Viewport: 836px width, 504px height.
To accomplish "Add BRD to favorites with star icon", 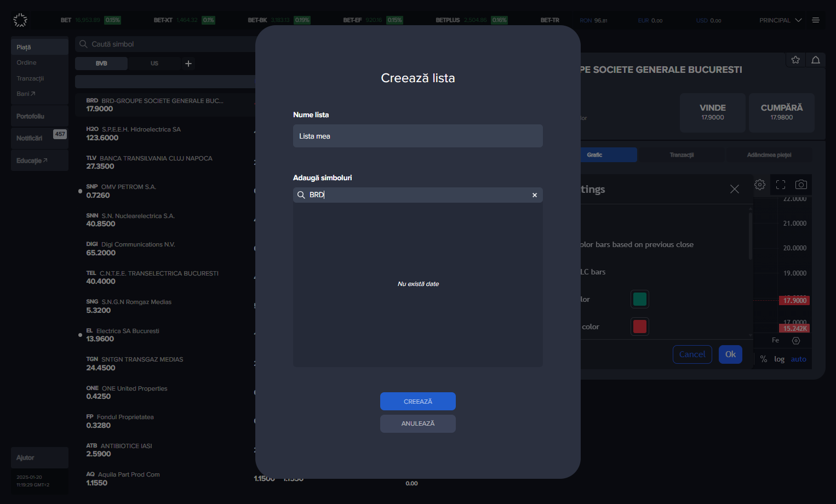I will click(x=795, y=60).
